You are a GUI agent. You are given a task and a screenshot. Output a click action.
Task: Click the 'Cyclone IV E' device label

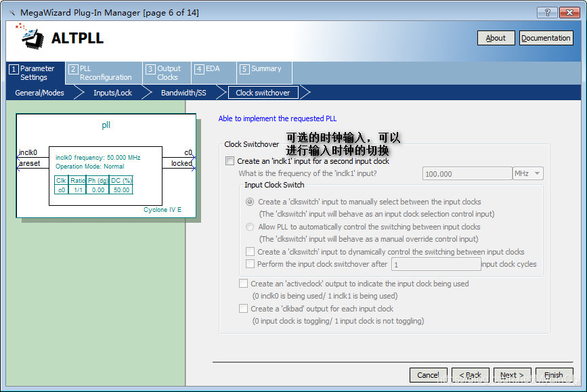[162, 210]
